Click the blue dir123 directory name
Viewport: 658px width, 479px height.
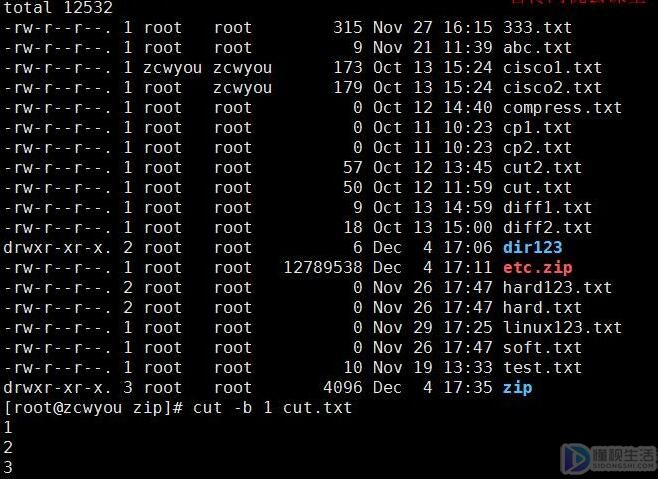[532, 247]
